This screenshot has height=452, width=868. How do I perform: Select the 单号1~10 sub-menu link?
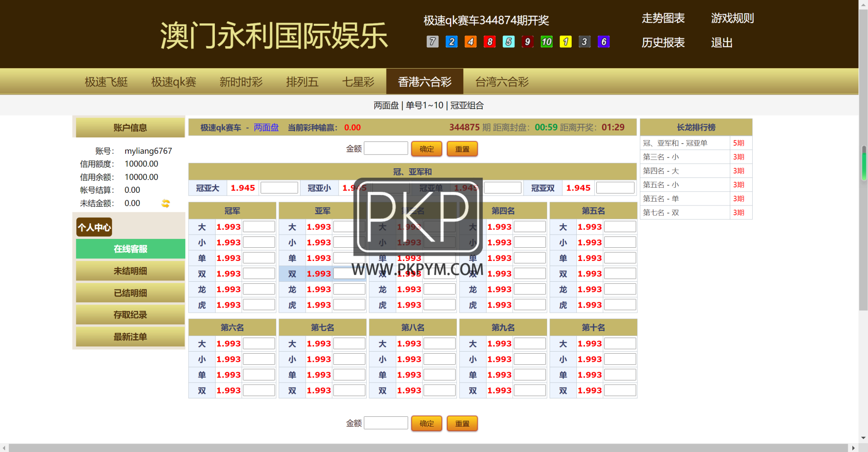(424, 105)
